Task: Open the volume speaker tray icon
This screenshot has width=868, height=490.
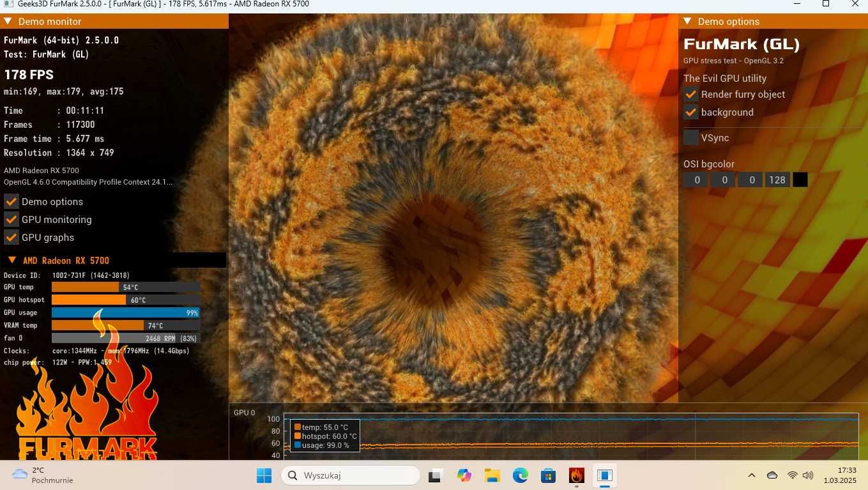Action: [808, 475]
